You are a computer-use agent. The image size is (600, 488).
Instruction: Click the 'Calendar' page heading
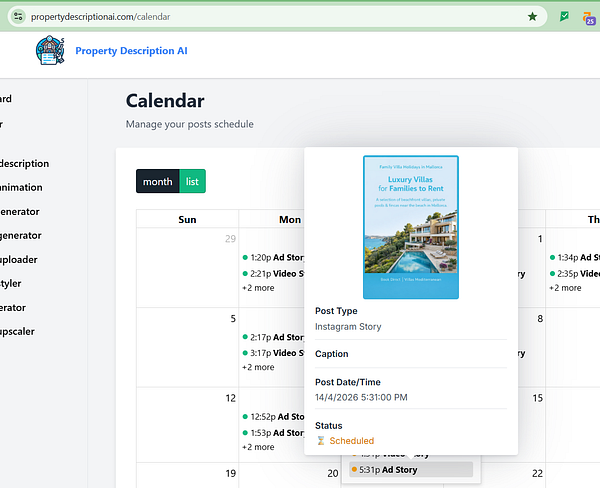tap(165, 101)
